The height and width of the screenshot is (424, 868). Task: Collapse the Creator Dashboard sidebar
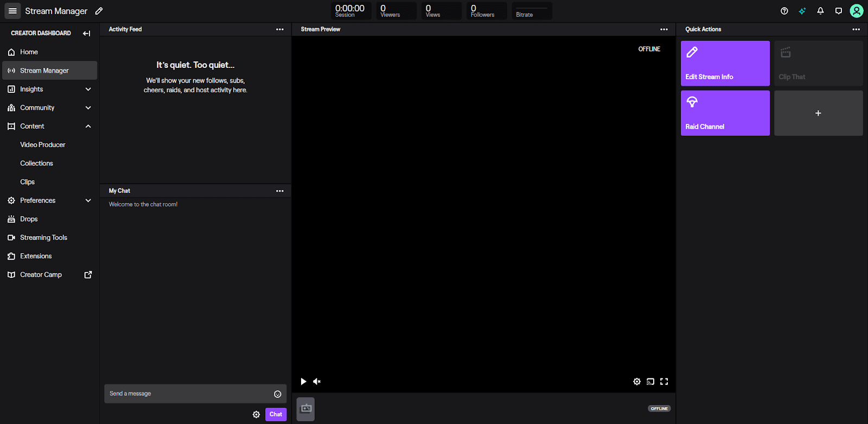pyautogui.click(x=86, y=33)
